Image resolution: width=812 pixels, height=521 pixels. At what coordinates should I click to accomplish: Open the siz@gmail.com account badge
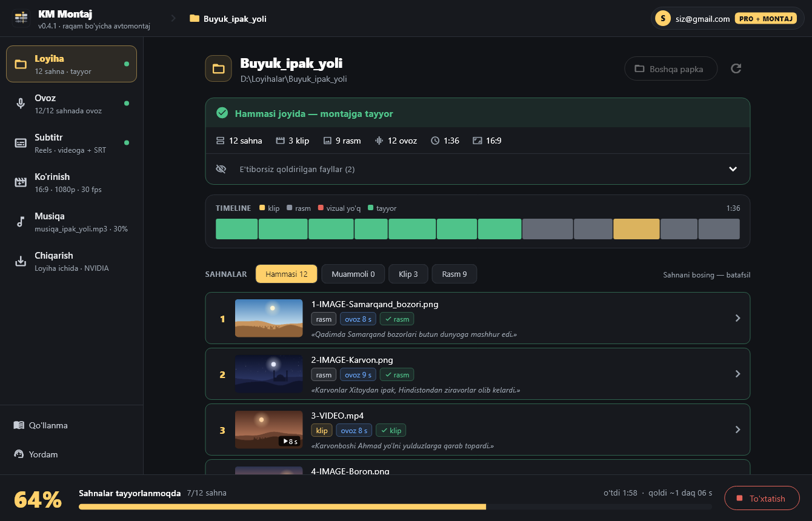(727, 18)
